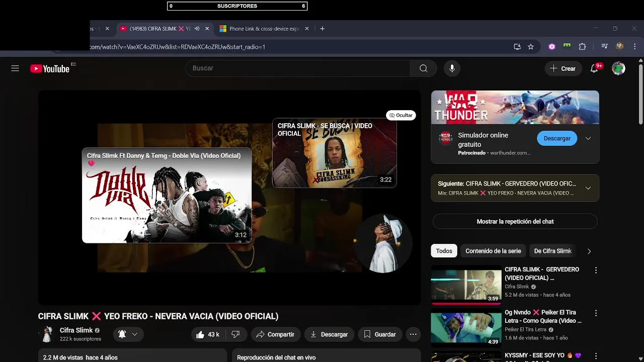Image resolution: width=644 pixels, height=362 pixels.
Task: Open the Cifra Slimk channel name link
Action: 76,330
